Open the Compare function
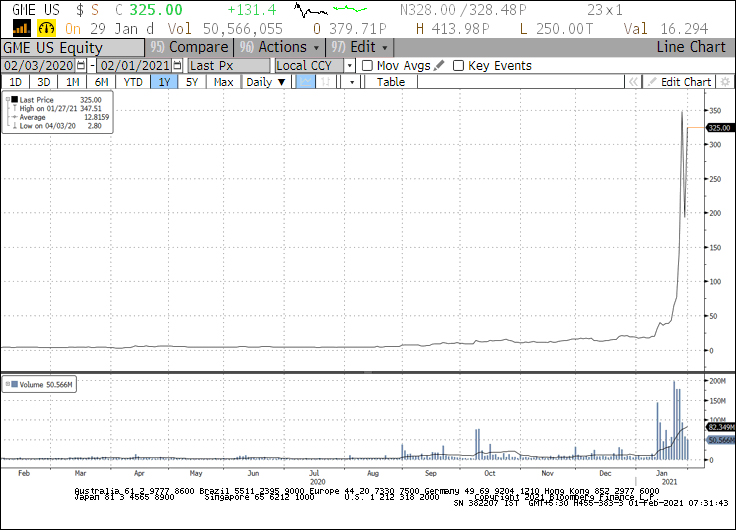Screen dimensions: 736x530 (189, 47)
